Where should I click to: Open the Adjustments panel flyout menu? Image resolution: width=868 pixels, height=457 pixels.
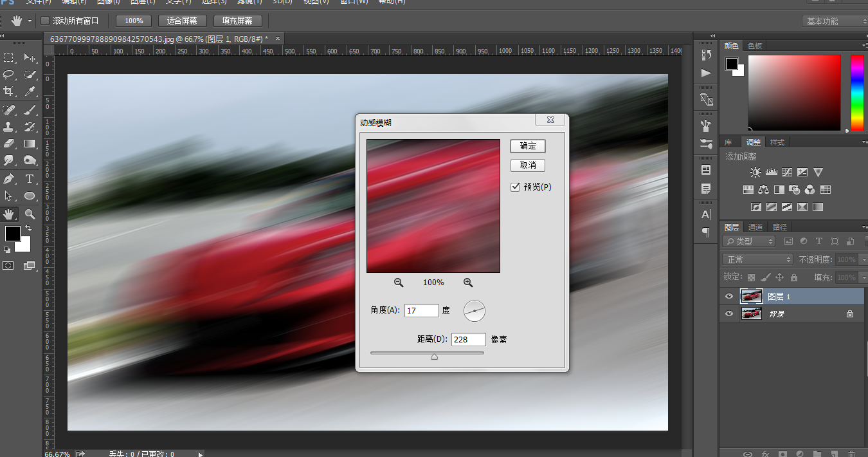[x=863, y=142]
